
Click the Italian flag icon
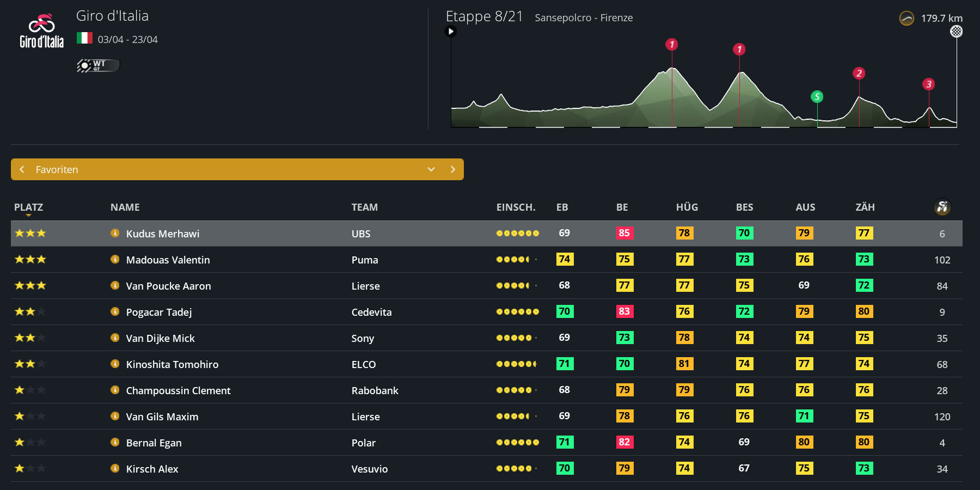click(84, 38)
